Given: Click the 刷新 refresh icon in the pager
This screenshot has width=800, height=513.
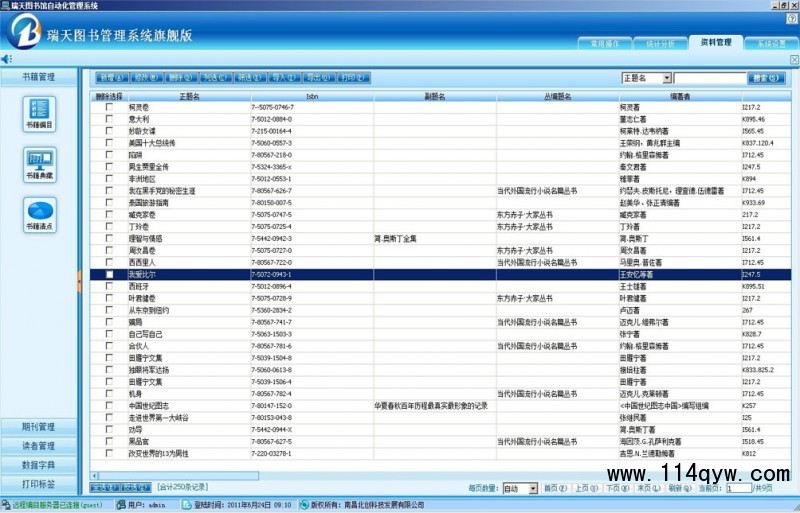Looking at the screenshot, I should [x=674, y=488].
